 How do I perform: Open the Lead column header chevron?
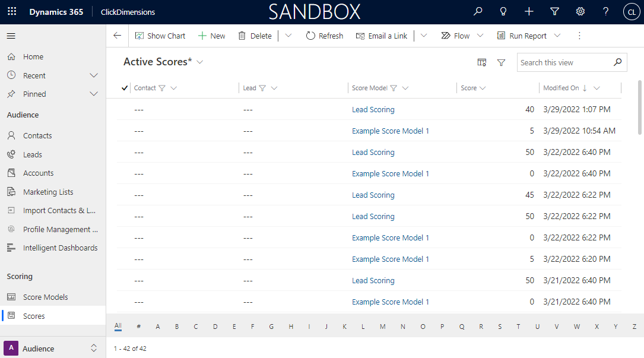[x=274, y=88]
